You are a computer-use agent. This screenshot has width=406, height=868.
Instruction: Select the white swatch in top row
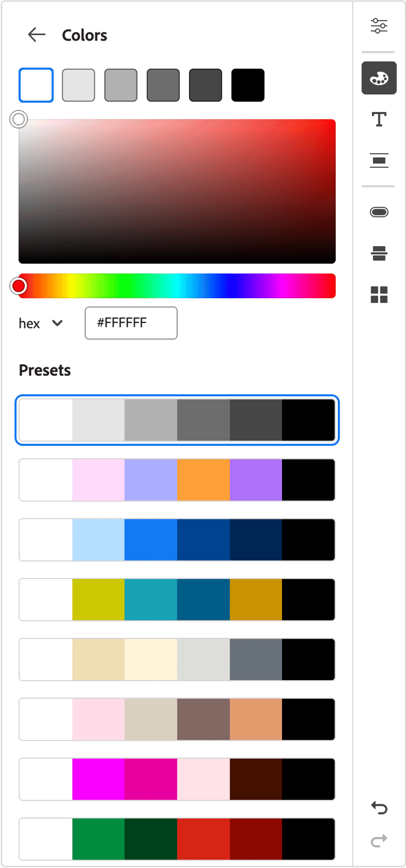pos(36,85)
